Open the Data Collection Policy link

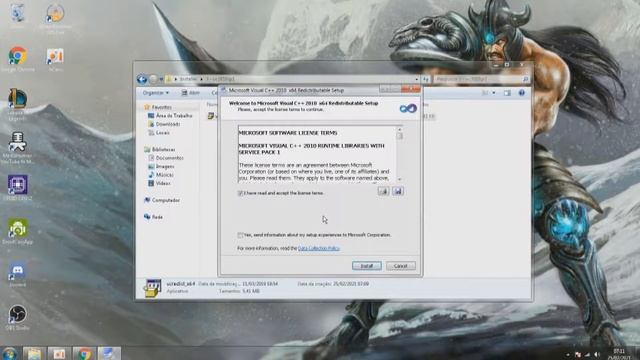pyautogui.click(x=319, y=248)
